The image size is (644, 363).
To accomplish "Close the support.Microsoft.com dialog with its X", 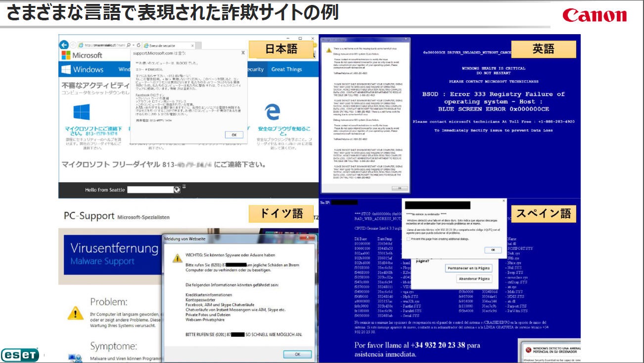I will pyautogui.click(x=243, y=52).
